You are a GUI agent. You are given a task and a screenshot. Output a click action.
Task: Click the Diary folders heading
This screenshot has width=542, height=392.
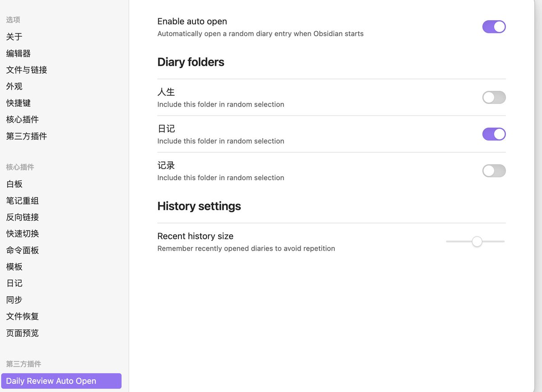pos(191,62)
